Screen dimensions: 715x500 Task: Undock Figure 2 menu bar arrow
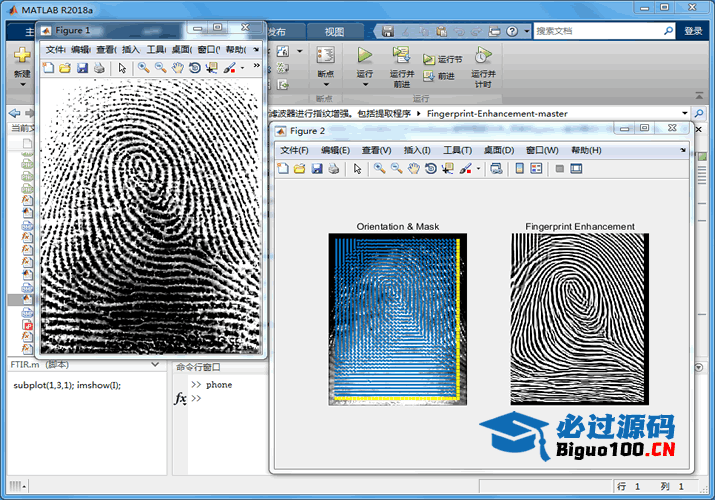point(683,150)
